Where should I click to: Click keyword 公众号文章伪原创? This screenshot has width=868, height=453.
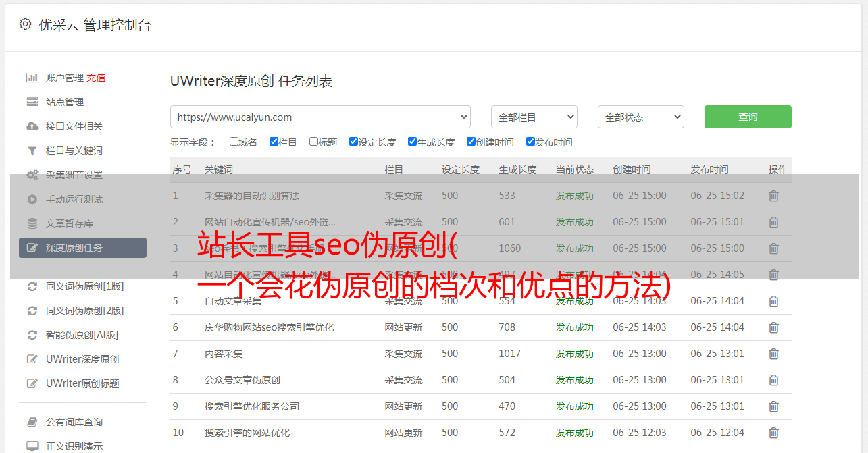(242, 380)
